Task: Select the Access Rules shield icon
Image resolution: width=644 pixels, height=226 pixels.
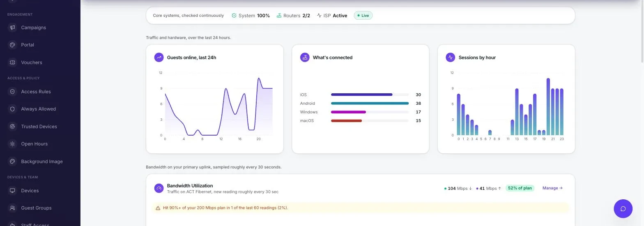Action: 12,92
